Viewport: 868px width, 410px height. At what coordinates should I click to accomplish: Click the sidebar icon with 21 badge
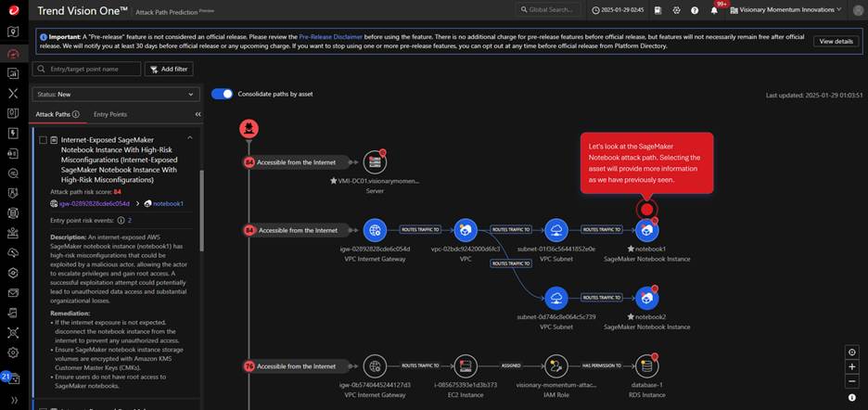[13, 378]
